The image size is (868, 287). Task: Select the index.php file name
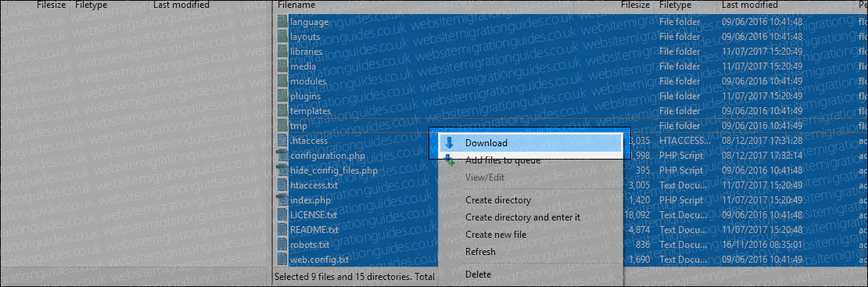310,200
